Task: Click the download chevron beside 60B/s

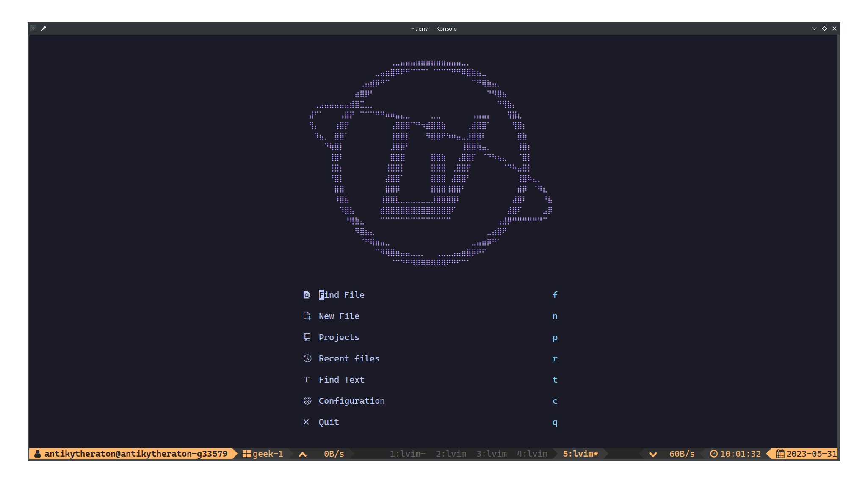Action: [653, 454]
